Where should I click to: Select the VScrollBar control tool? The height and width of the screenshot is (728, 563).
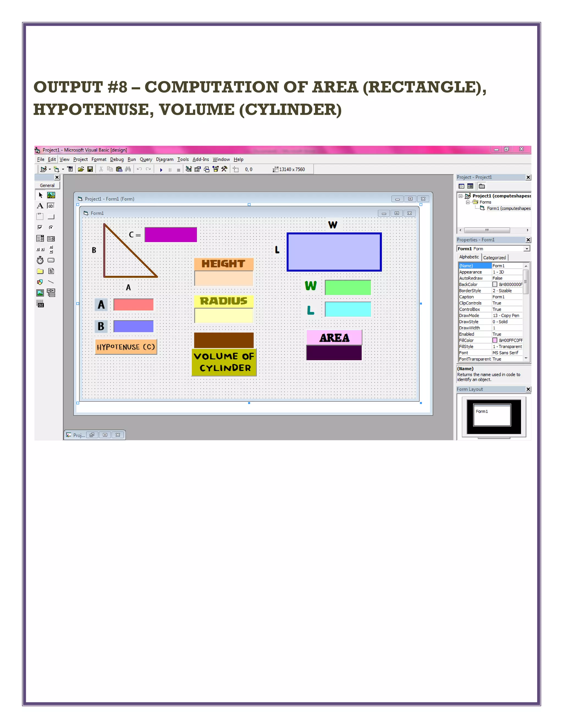coord(51,249)
